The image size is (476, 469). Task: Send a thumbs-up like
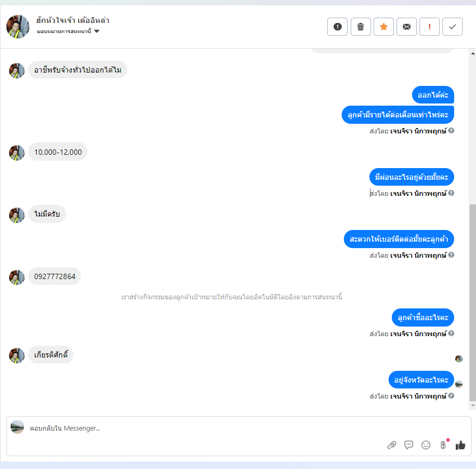[460, 445]
